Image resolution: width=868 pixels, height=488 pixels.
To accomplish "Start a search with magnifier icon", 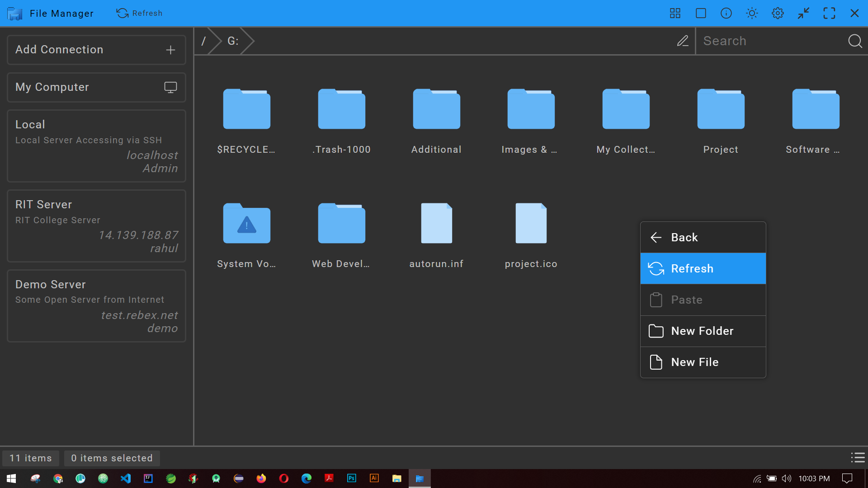I will click(x=855, y=41).
